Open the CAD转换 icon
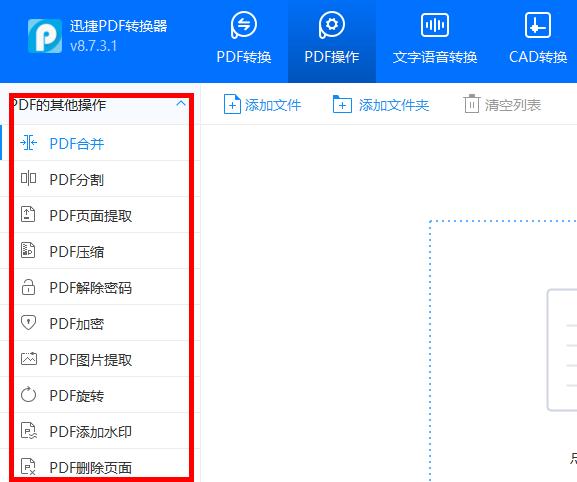This screenshot has width=577, height=482. point(538,25)
